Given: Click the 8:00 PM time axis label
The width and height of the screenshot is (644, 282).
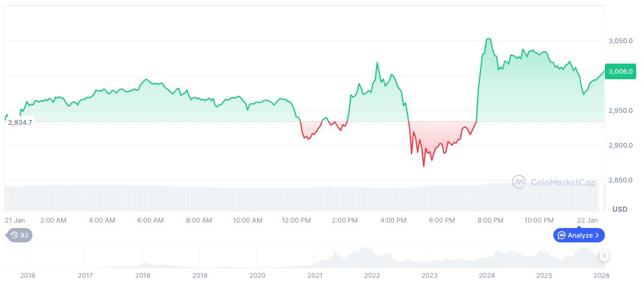Looking at the screenshot, I should pyautogui.click(x=490, y=220).
